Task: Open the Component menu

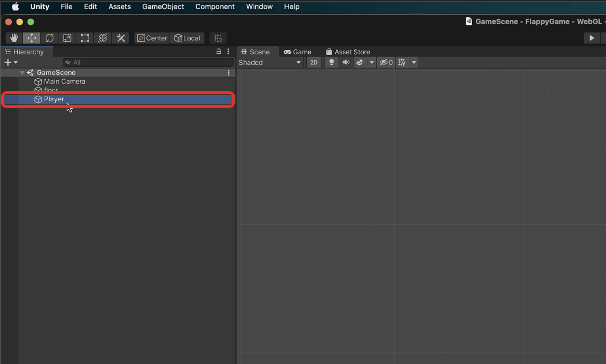Action: tap(215, 6)
